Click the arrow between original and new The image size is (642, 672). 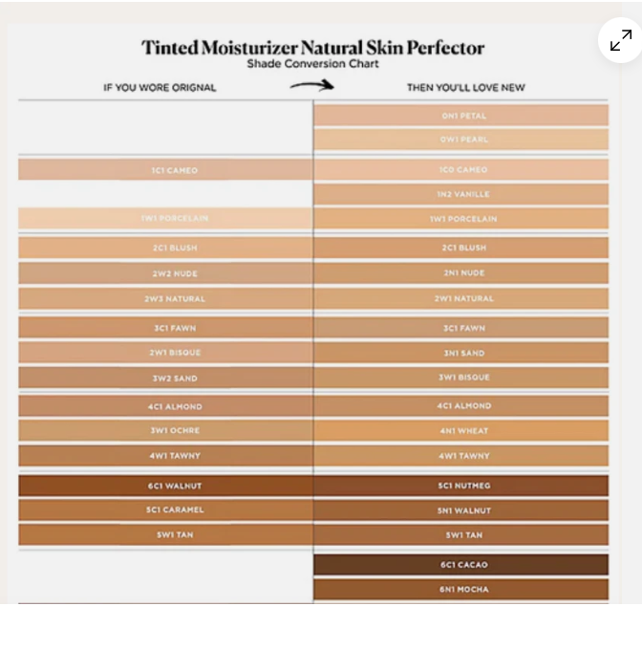(311, 85)
